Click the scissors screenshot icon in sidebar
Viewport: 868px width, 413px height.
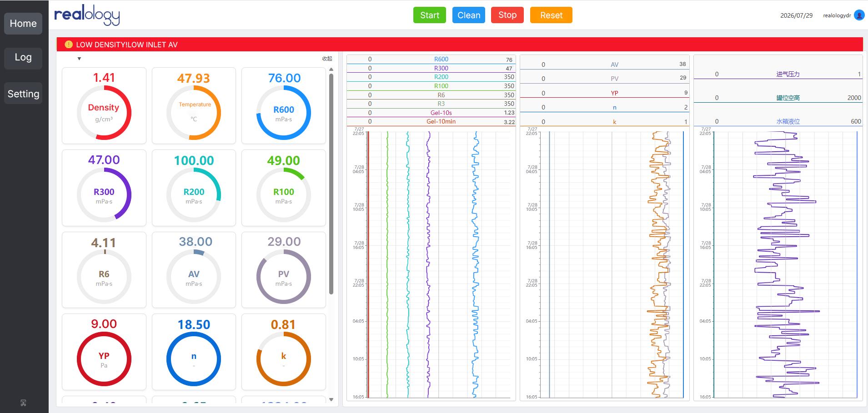23,403
